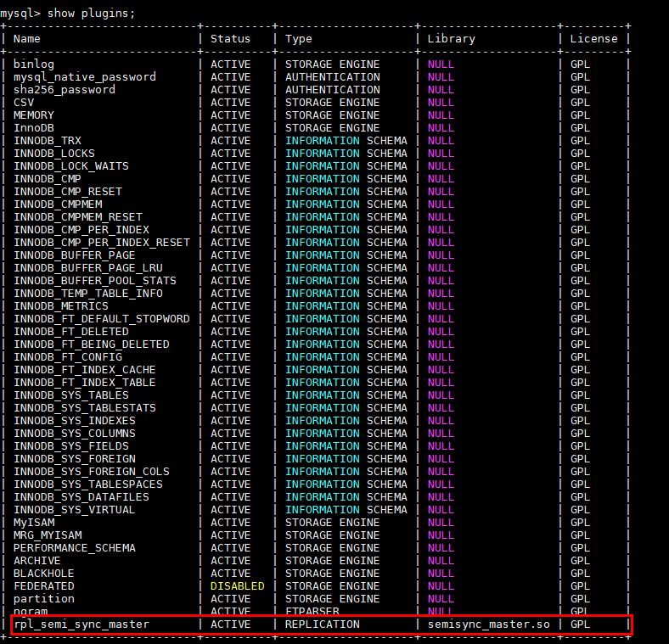The height and width of the screenshot is (644, 669).
Task: Click the 'MEMORY' plugin name
Action: [34, 115]
